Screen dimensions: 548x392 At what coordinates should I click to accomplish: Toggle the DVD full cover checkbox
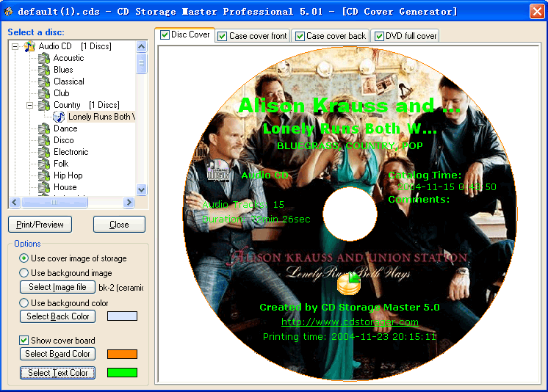tap(379, 36)
